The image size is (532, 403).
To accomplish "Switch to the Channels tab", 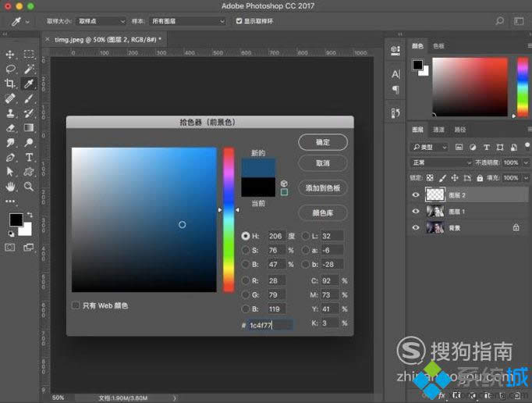I will pos(438,130).
